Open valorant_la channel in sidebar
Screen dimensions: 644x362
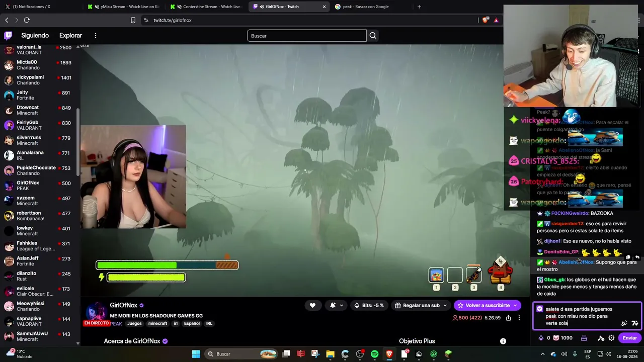click(39, 50)
